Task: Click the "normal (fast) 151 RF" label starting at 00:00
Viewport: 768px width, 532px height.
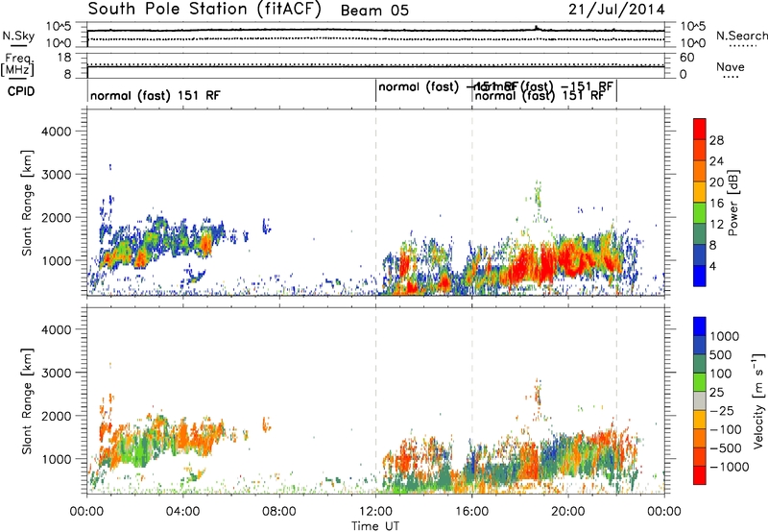Action: click(156, 95)
